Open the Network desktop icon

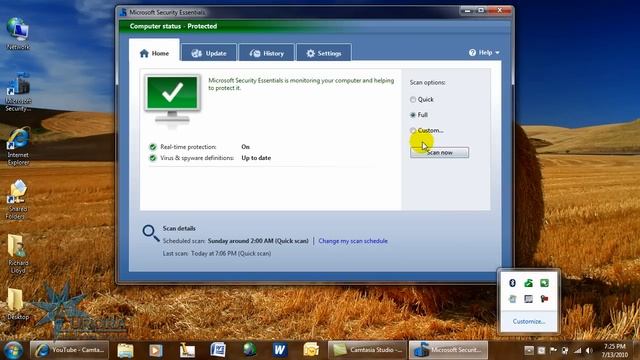click(x=18, y=33)
